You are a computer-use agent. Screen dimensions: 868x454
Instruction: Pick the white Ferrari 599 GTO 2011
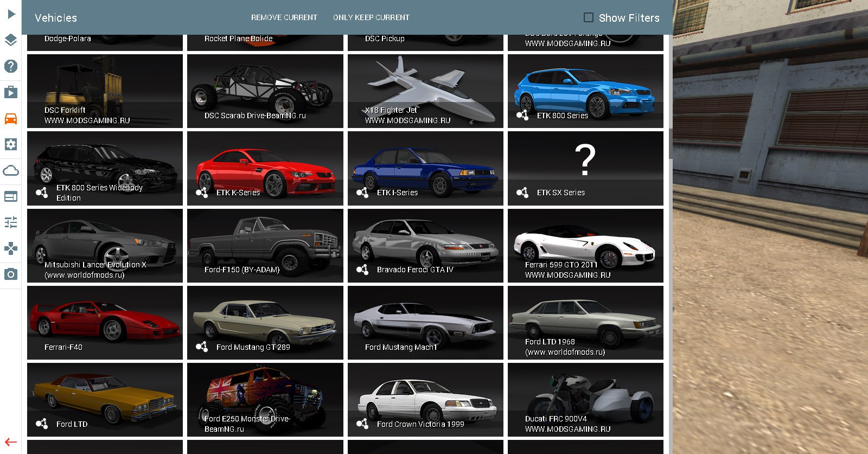point(585,246)
